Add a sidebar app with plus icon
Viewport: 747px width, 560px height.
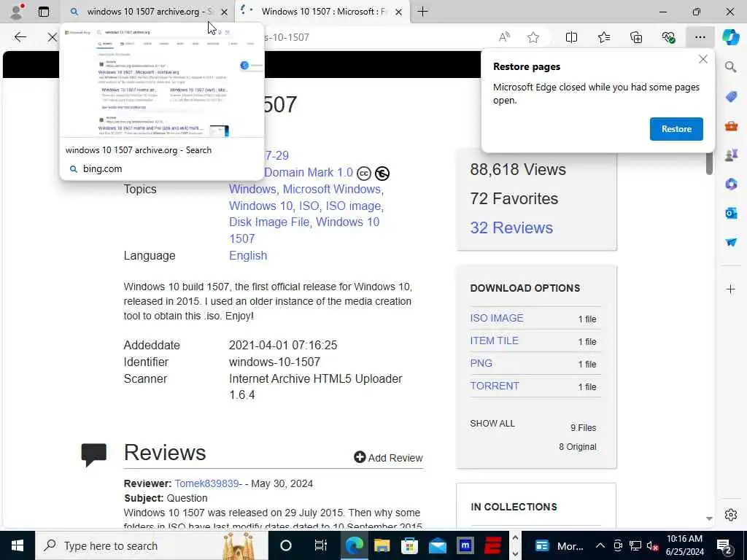(x=730, y=289)
